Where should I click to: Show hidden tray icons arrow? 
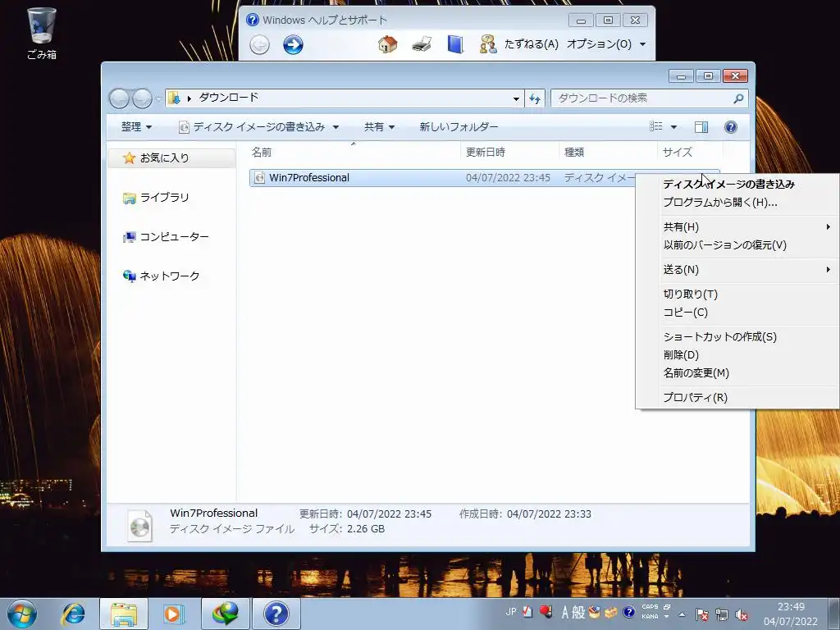[682, 614]
